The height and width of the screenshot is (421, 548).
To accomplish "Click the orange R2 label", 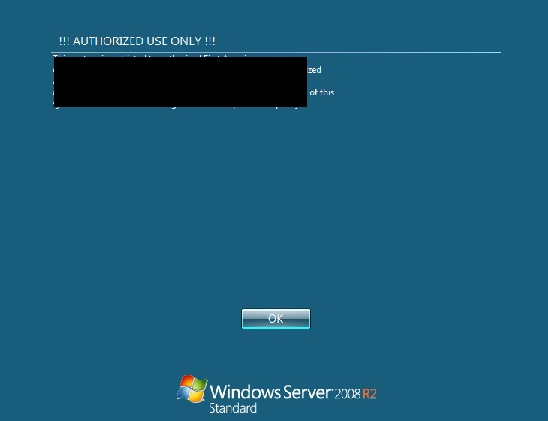I will 369,394.
